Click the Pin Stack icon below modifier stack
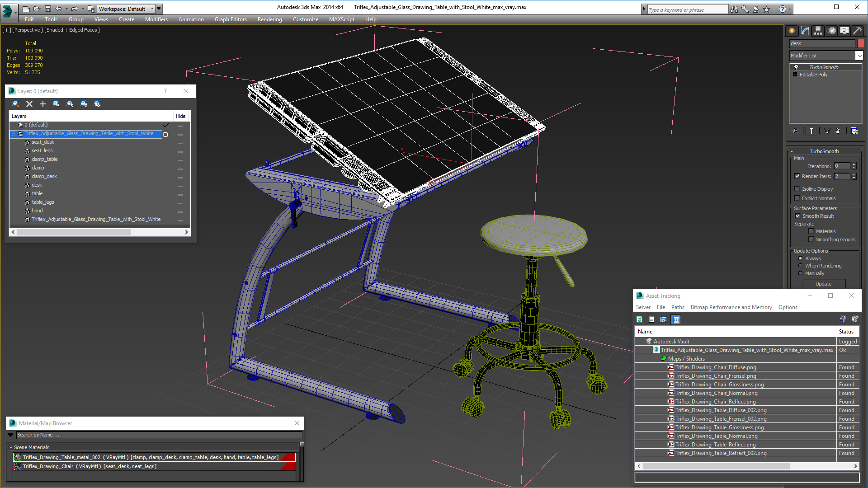868x488 pixels. [x=796, y=131]
